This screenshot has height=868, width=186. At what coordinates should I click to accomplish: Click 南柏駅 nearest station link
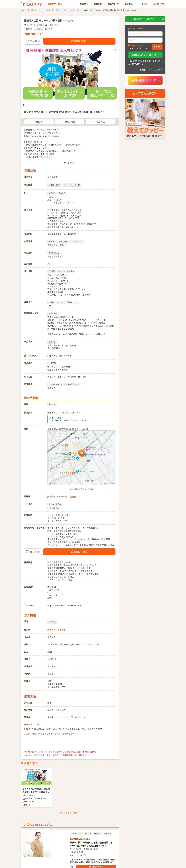click(73, 496)
